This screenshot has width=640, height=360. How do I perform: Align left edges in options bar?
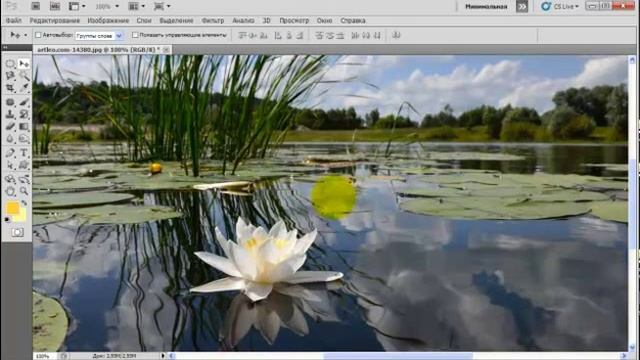[278, 36]
